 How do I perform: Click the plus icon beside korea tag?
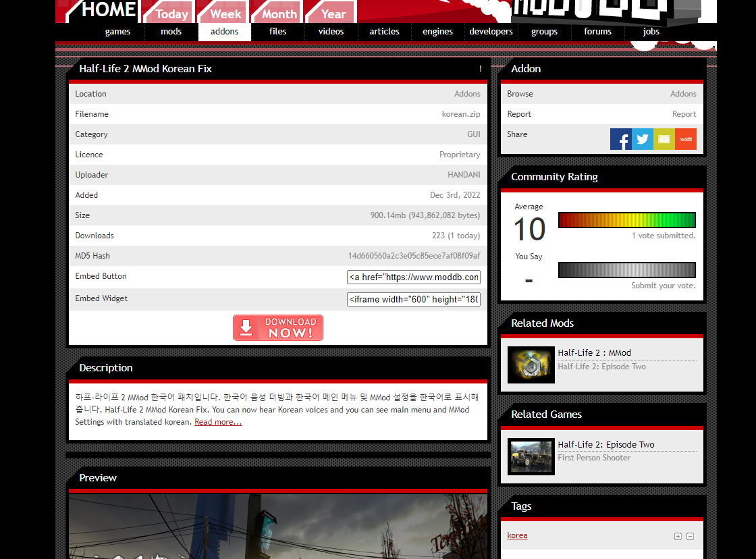(x=678, y=536)
